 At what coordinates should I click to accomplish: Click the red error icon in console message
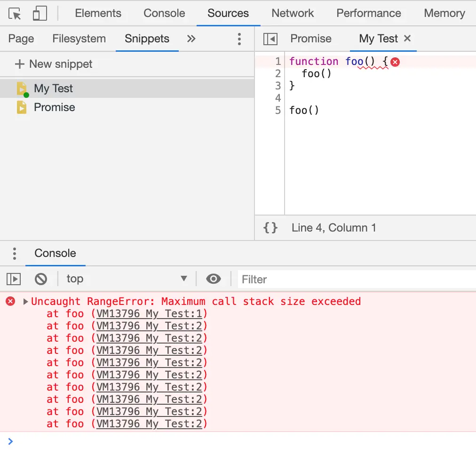coord(10,301)
